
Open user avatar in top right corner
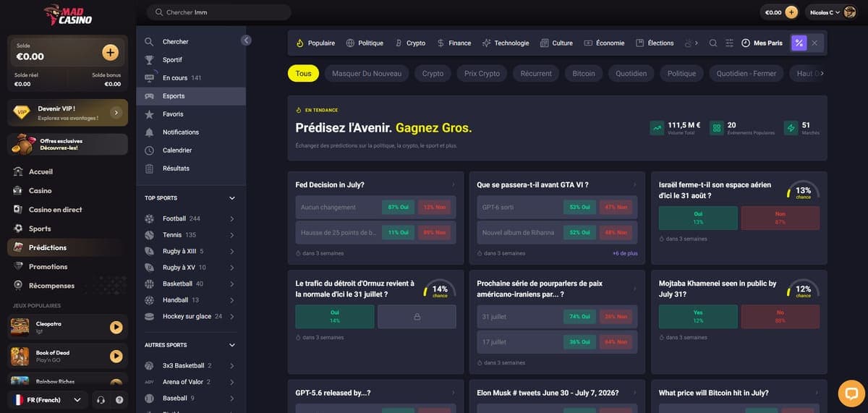pyautogui.click(x=850, y=12)
